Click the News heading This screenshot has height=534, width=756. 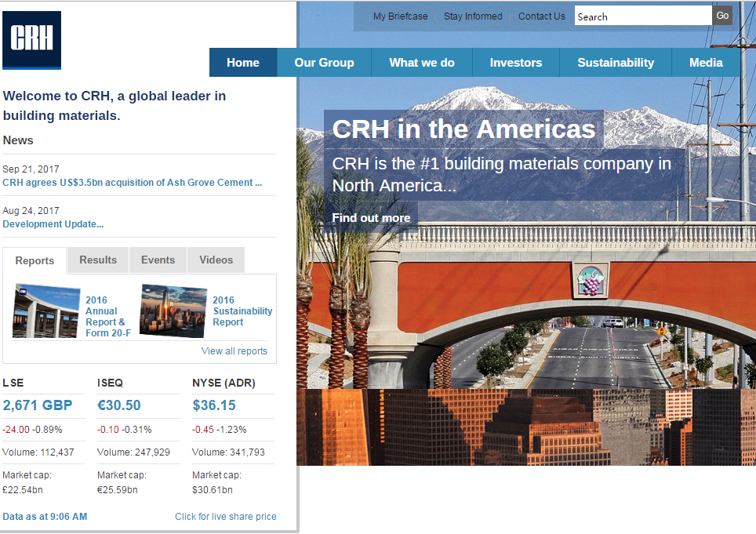[x=18, y=140]
